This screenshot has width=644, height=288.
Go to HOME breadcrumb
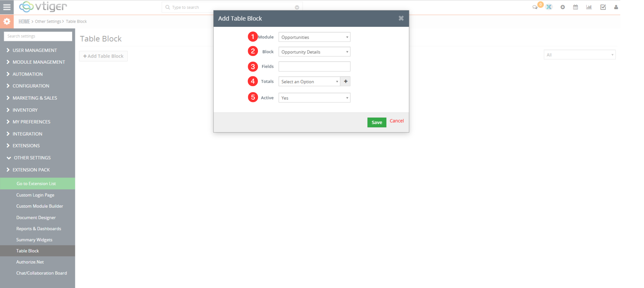[x=24, y=21]
